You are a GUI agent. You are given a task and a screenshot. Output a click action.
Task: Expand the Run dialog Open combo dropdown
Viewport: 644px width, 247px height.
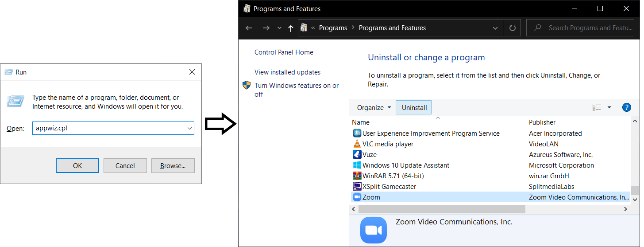point(189,129)
